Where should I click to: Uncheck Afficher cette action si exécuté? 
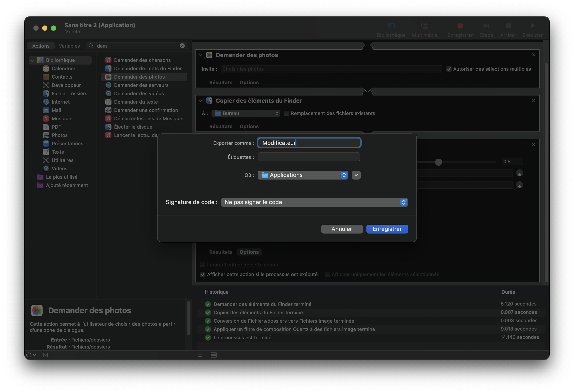pyautogui.click(x=203, y=274)
